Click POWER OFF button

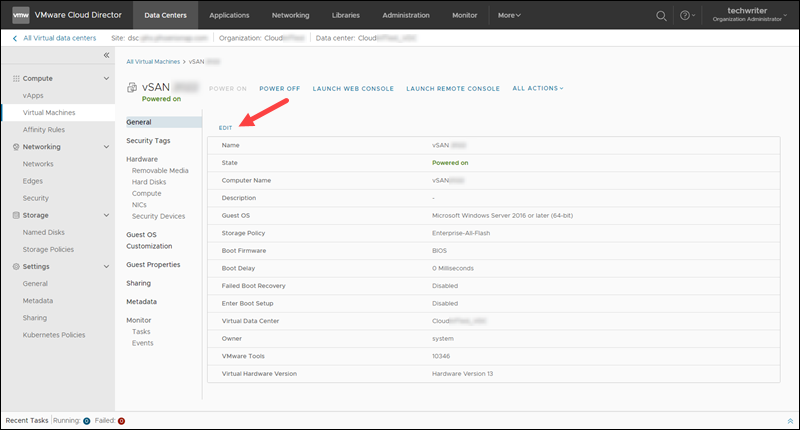[x=280, y=89]
